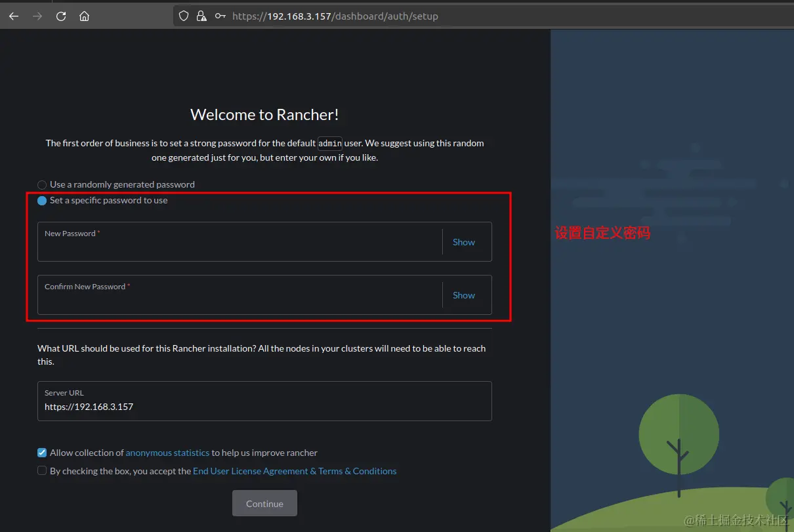Open the shield tracking protection icon
The width and height of the screenshot is (794, 532).
coord(184,16)
